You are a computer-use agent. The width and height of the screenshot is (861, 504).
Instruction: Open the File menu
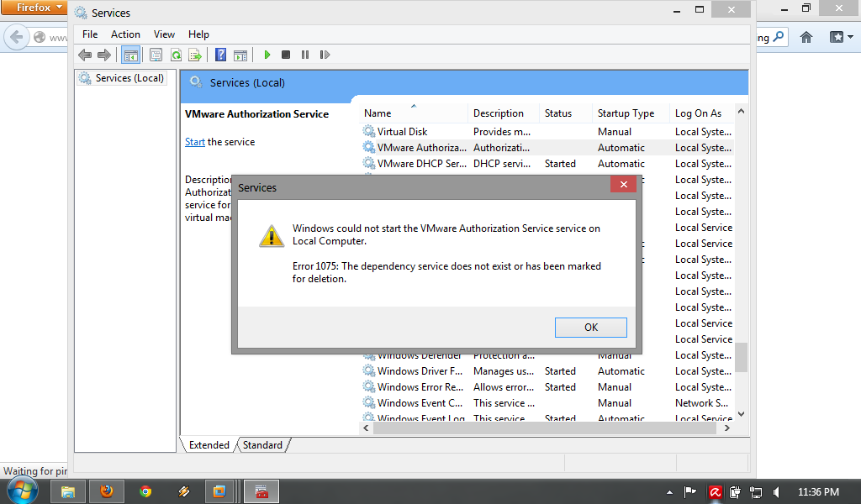pos(90,34)
